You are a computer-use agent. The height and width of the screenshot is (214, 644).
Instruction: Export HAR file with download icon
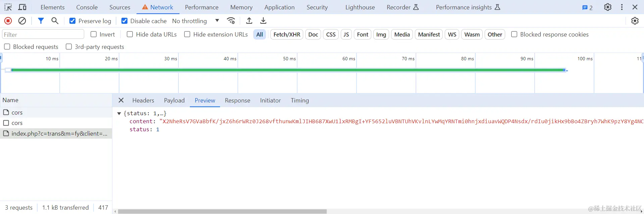click(263, 21)
